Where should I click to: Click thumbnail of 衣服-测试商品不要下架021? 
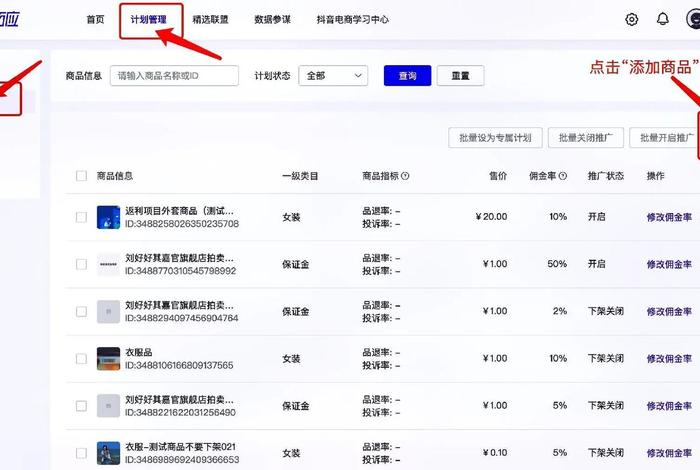(108, 453)
